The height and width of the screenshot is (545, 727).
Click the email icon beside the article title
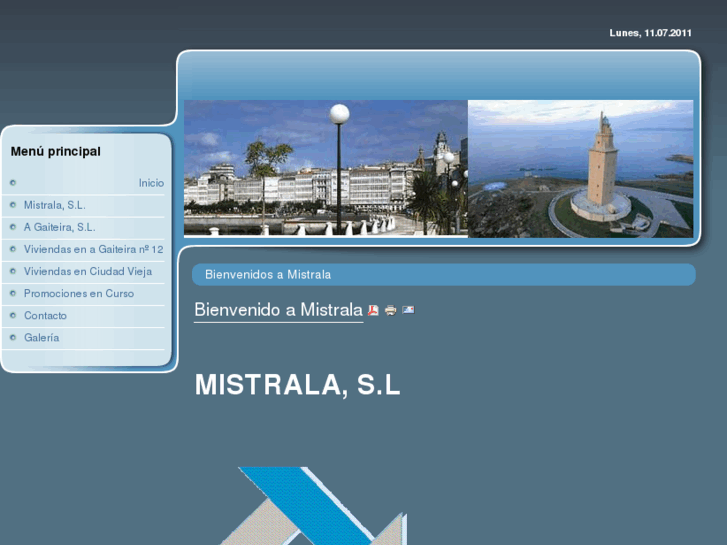click(x=408, y=310)
